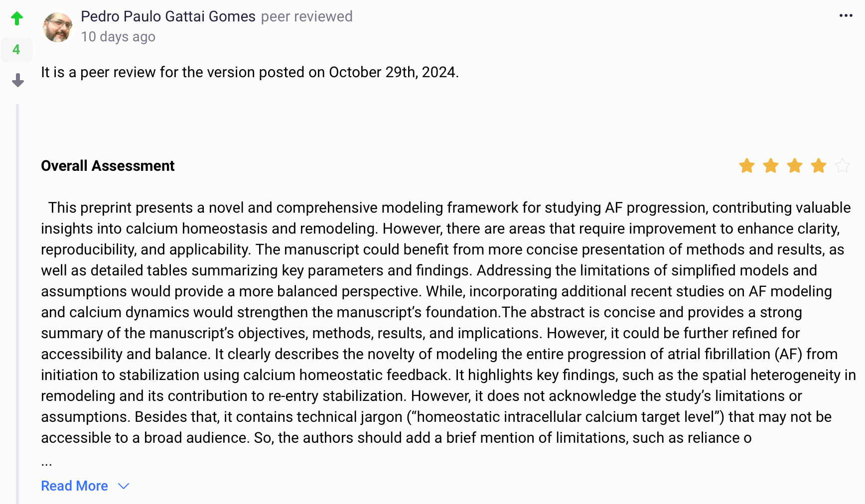Upvote the review with the green arrow
This screenshot has height=504, width=865.
[17, 18]
